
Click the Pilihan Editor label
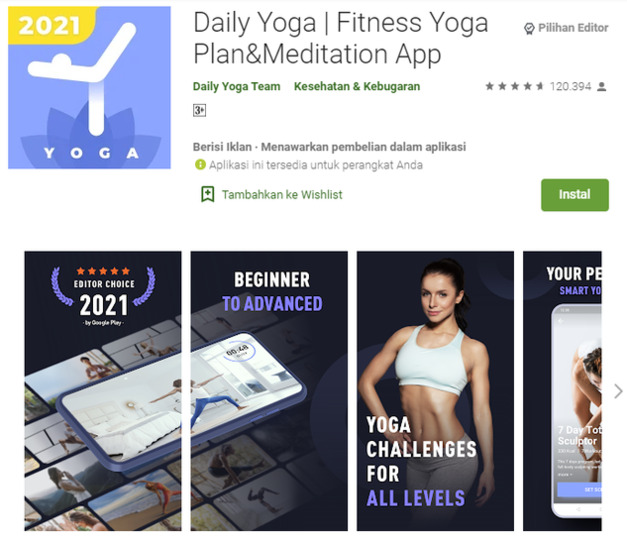573,28
